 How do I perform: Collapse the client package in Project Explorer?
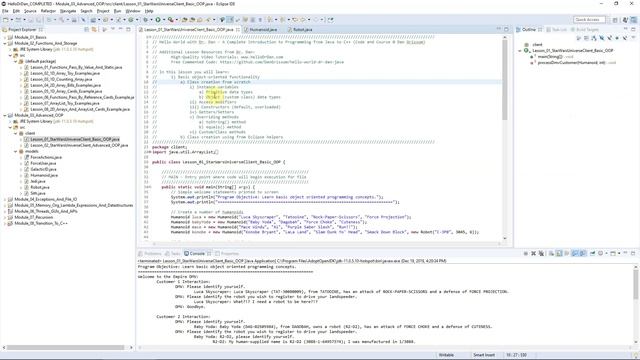point(16,133)
